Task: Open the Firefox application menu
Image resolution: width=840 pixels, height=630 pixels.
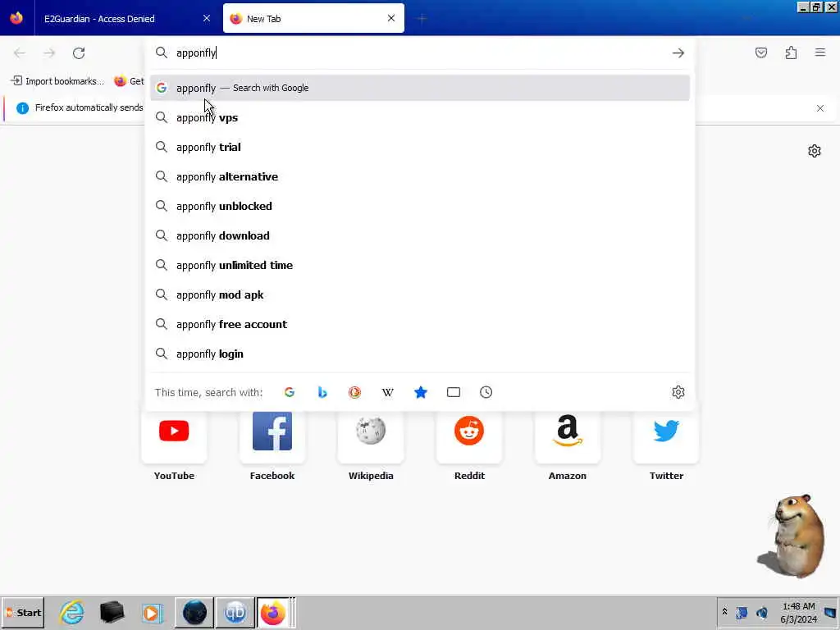Action: (820, 52)
